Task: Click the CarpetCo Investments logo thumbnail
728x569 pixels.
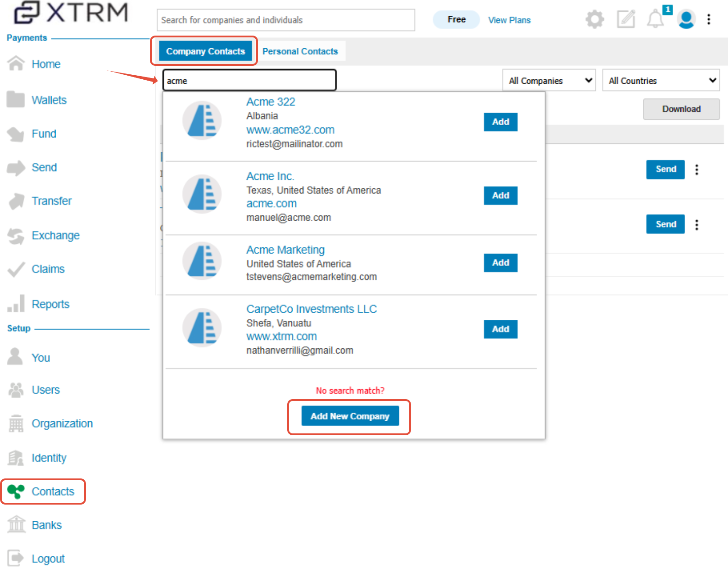Action: [202, 328]
